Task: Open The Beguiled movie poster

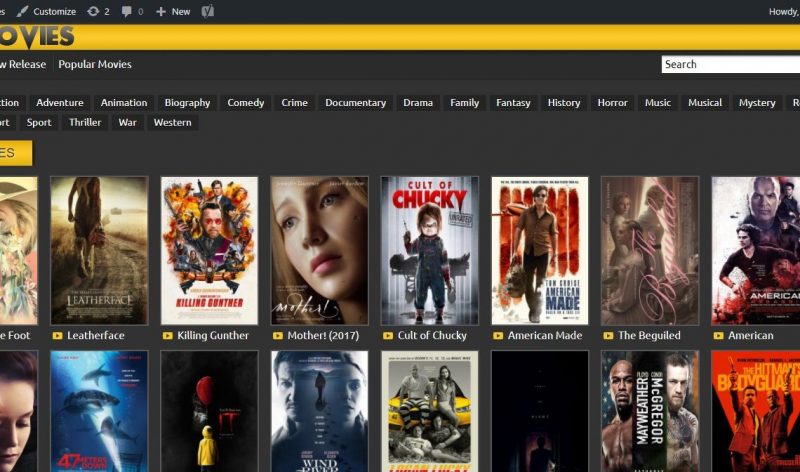Action: pyautogui.click(x=650, y=251)
